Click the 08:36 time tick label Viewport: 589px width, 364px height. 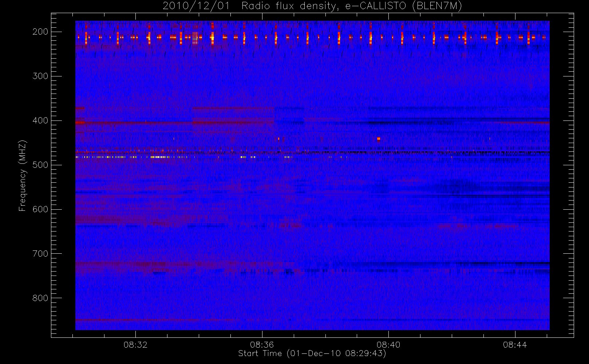click(x=262, y=345)
